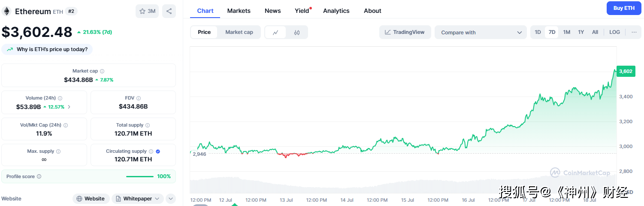Expand the Whitepaper dropdown
This screenshot has height=206, width=644.
click(x=137, y=199)
